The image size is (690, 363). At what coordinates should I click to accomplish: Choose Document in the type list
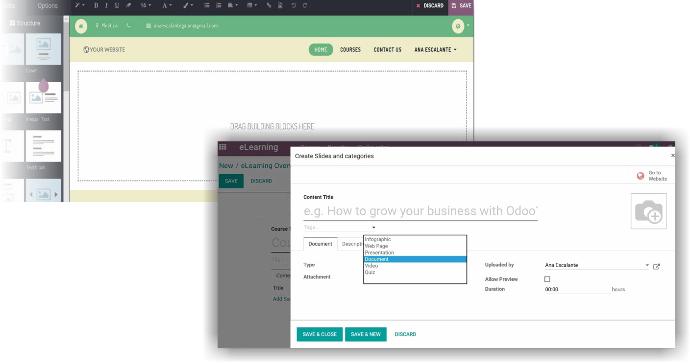[x=415, y=259]
